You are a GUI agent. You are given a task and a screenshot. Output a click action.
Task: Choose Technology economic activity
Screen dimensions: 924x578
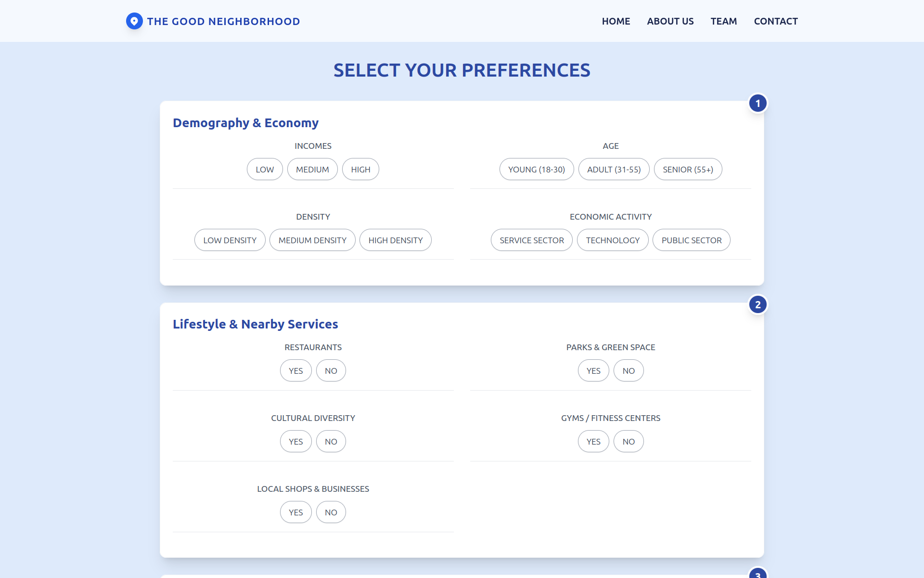coord(613,240)
